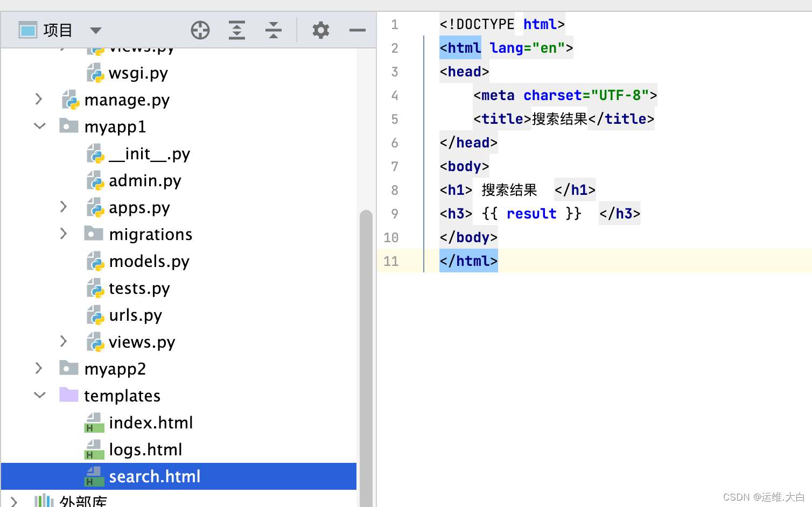Click the DOCTYPE html line
The width and height of the screenshot is (812, 507).
502,24
